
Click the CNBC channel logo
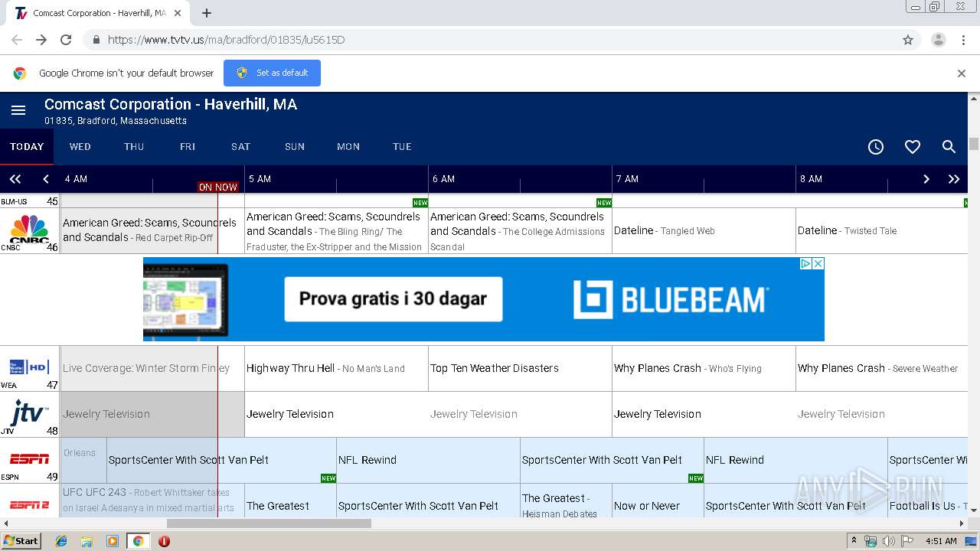29,228
